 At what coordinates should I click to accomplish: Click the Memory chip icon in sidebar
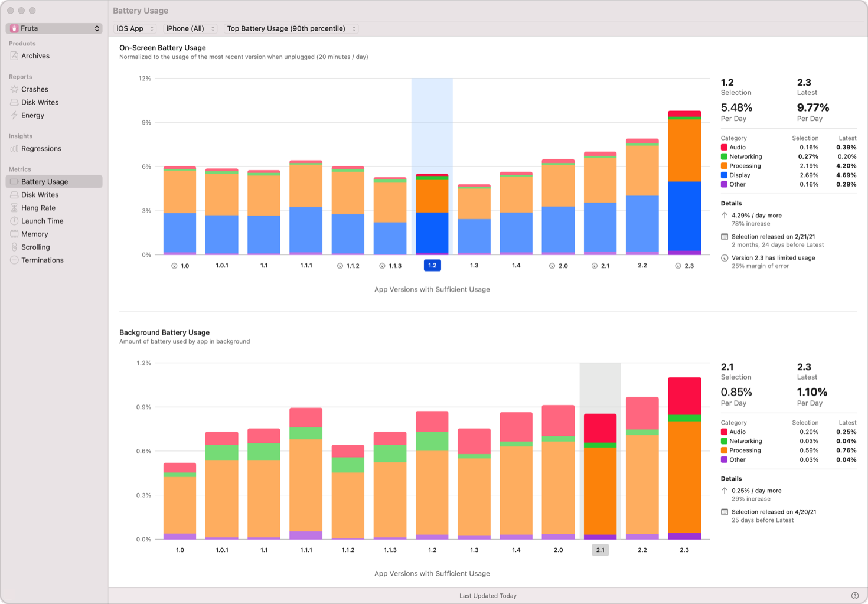coord(14,234)
